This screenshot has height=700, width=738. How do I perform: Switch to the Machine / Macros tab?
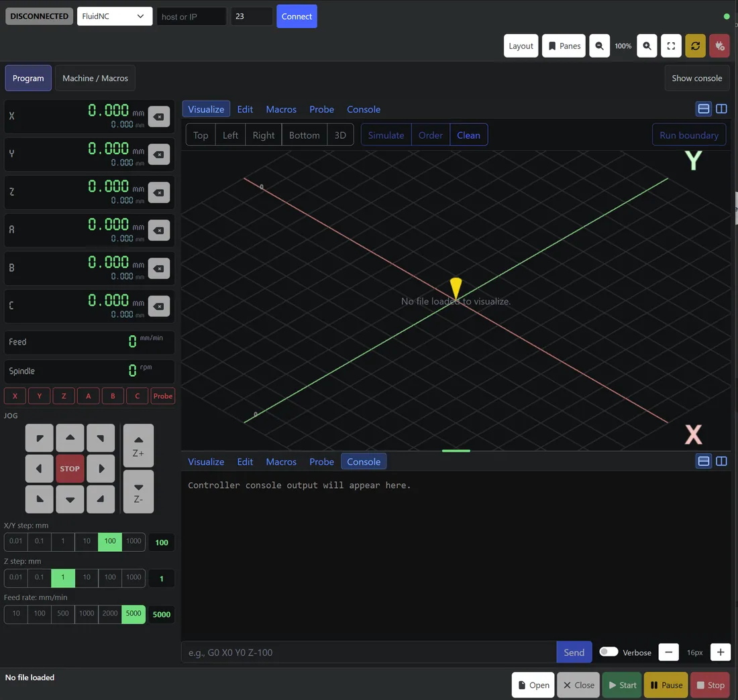pyautogui.click(x=95, y=78)
